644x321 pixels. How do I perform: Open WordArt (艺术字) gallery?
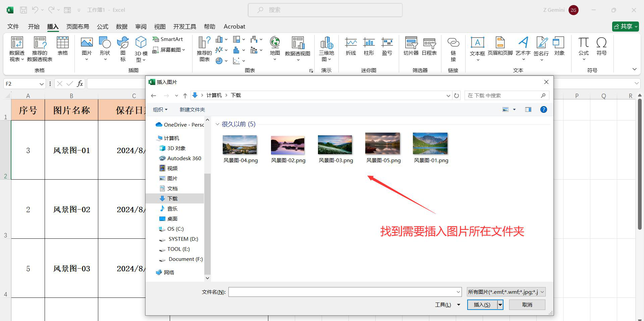[523, 49]
